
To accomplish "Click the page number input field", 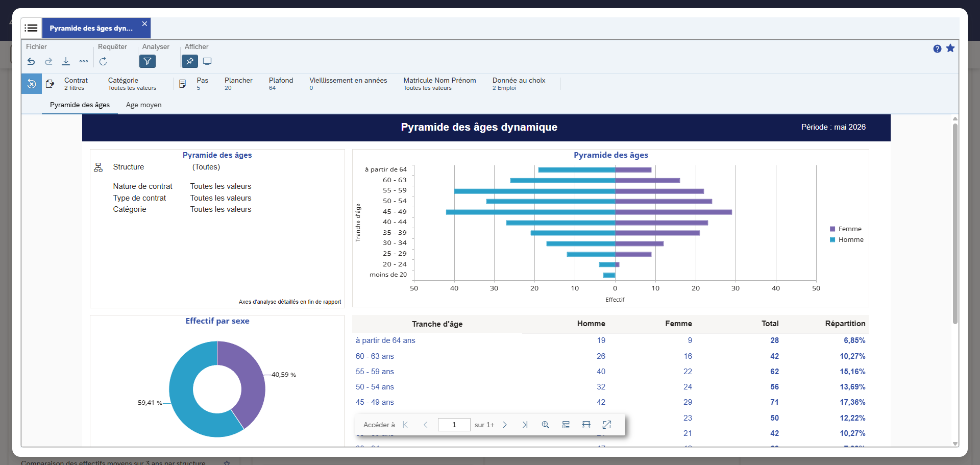I will coord(454,425).
